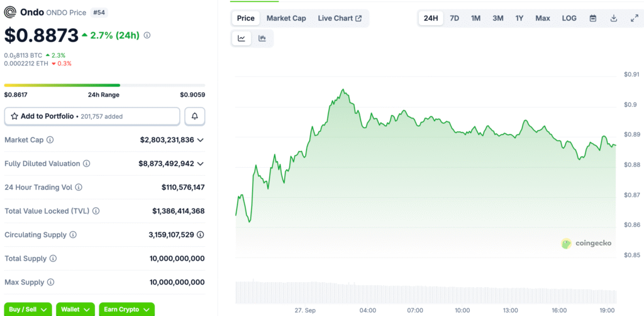The image size is (644, 316).
Task: Switch to line chart view icon
Action: (x=241, y=38)
